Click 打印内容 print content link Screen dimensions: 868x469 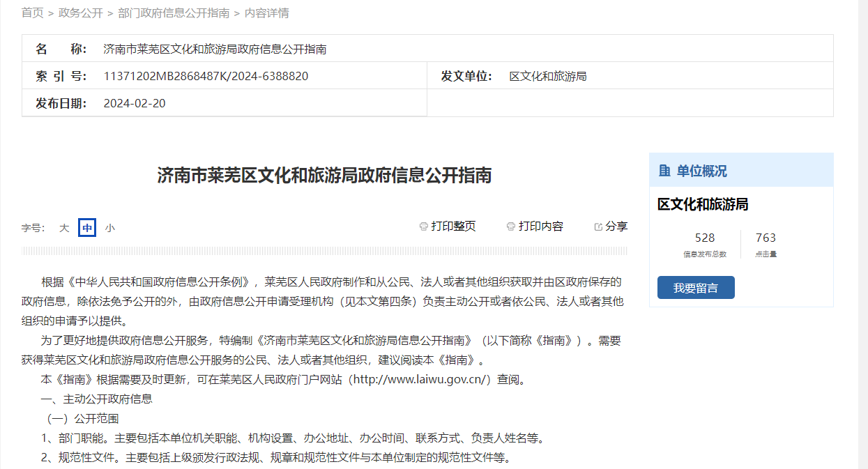tap(541, 226)
